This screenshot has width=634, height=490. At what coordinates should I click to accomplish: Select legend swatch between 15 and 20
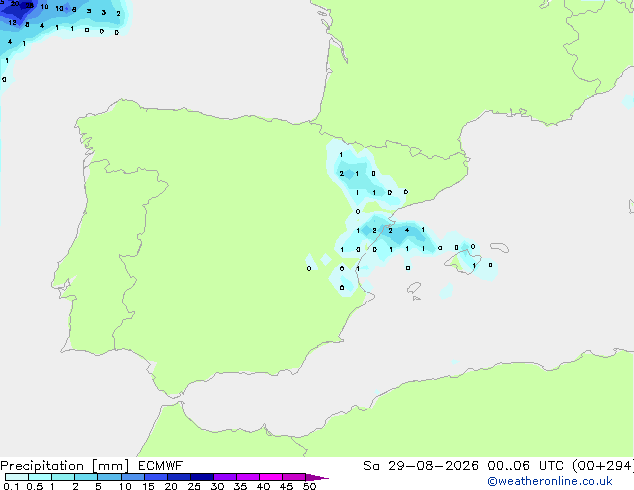(156, 477)
